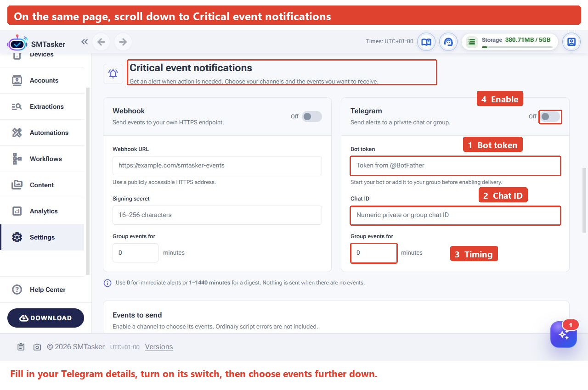
Task: Click the green storage icon
Action: pos(471,42)
